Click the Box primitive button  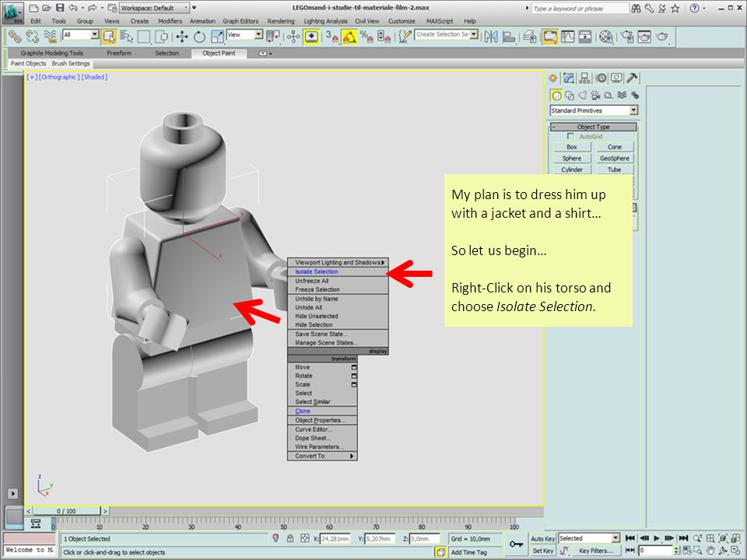[x=572, y=147]
